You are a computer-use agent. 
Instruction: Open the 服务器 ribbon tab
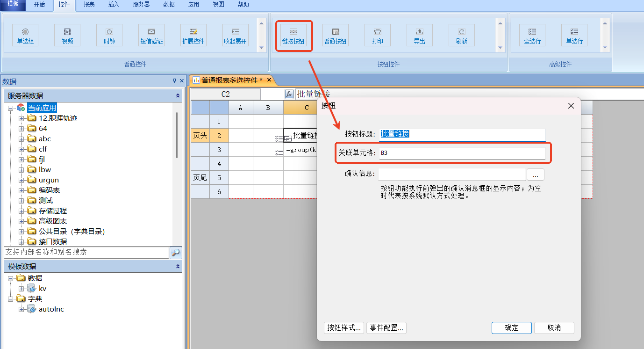[x=141, y=5]
